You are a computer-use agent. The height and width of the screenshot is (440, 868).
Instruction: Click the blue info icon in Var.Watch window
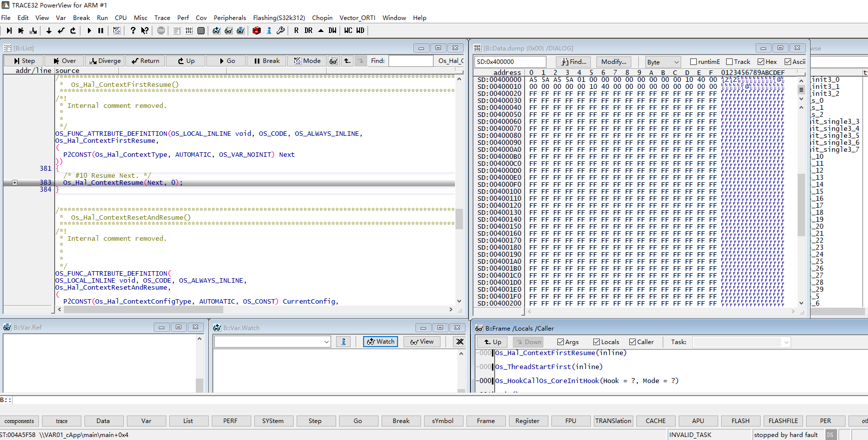tap(343, 342)
